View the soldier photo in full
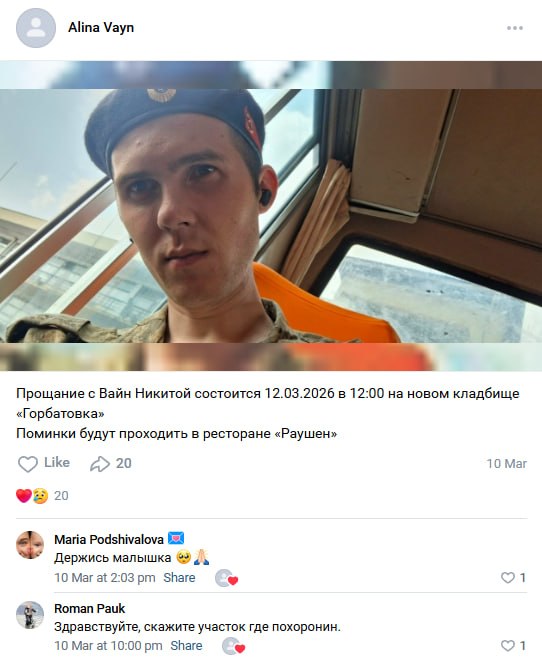The width and height of the screenshot is (542, 658). pos(271,216)
